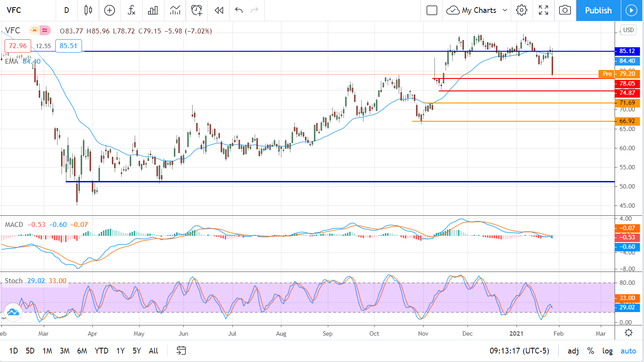Image resolution: width=644 pixels, height=362 pixels.
Task: Toggle percent scale mode
Action: point(591,351)
